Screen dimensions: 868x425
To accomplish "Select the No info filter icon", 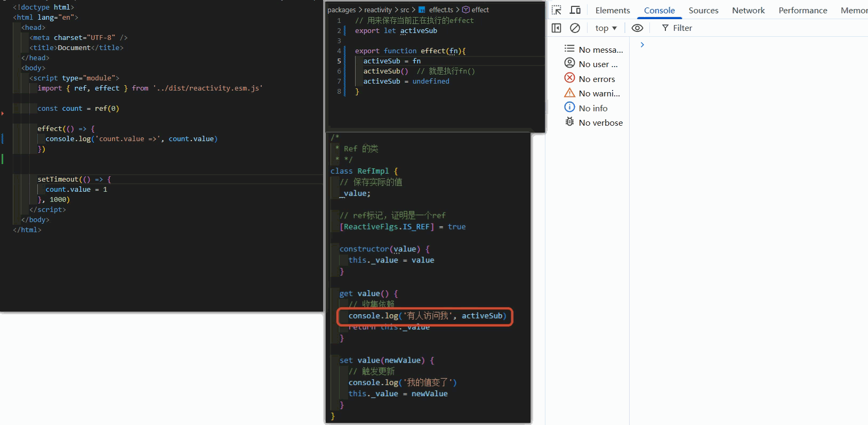I will [x=569, y=107].
